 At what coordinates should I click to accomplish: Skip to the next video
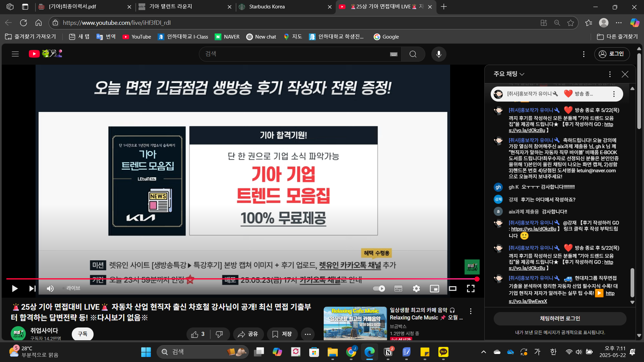pyautogui.click(x=32, y=289)
